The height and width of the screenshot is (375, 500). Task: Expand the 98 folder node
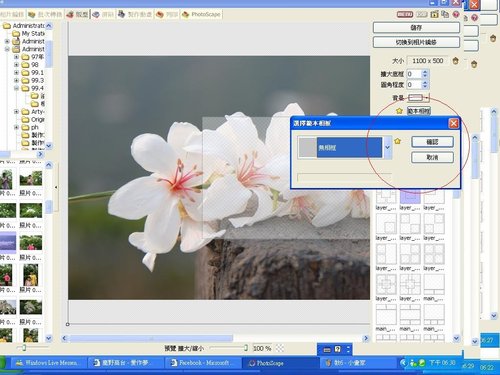coord(16,65)
